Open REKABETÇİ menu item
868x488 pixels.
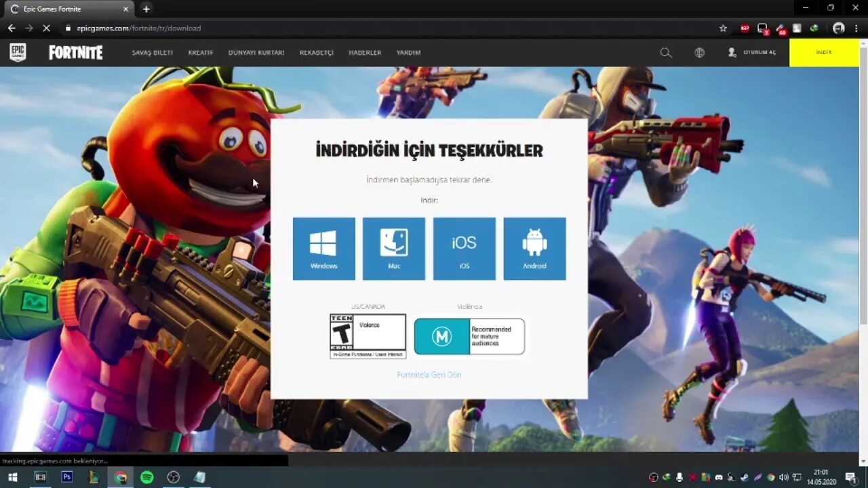[x=317, y=52]
